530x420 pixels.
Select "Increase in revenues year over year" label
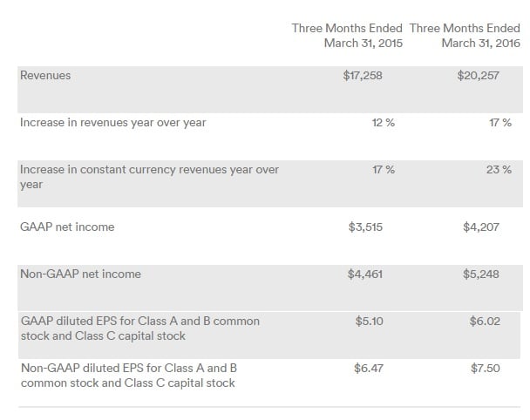112,123
